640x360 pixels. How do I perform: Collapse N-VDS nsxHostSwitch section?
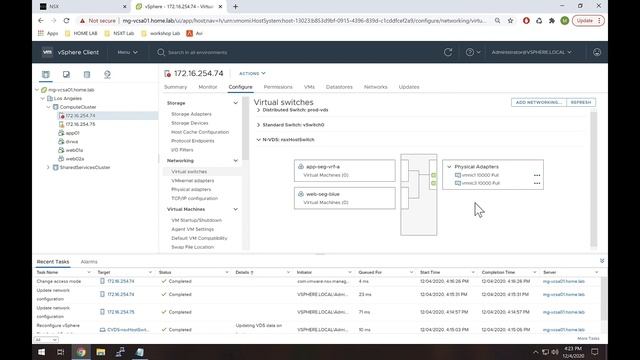tap(258, 140)
